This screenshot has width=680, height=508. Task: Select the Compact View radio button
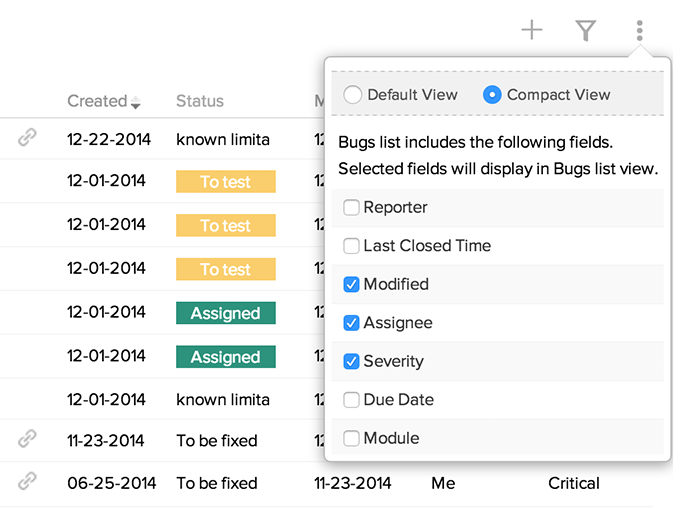point(492,95)
